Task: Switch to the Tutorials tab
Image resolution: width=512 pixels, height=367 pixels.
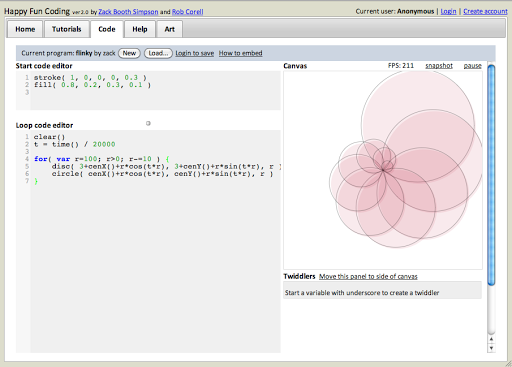Action: coord(67,29)
